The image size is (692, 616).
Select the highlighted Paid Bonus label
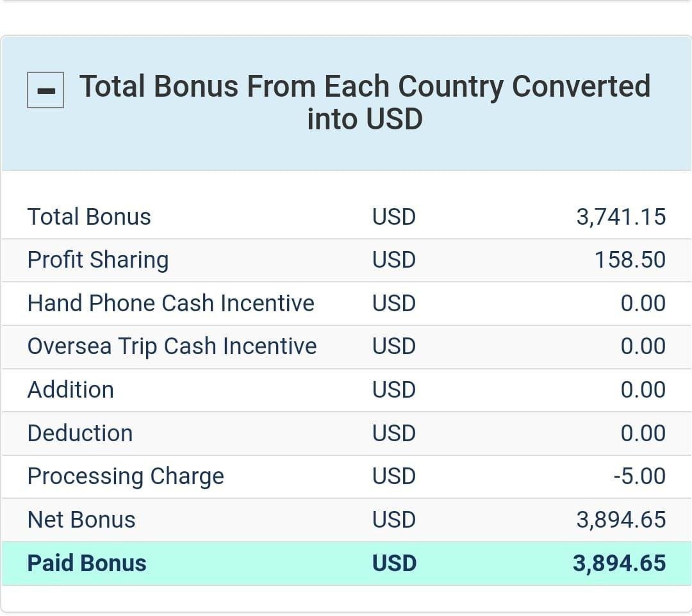click(86, 563)
